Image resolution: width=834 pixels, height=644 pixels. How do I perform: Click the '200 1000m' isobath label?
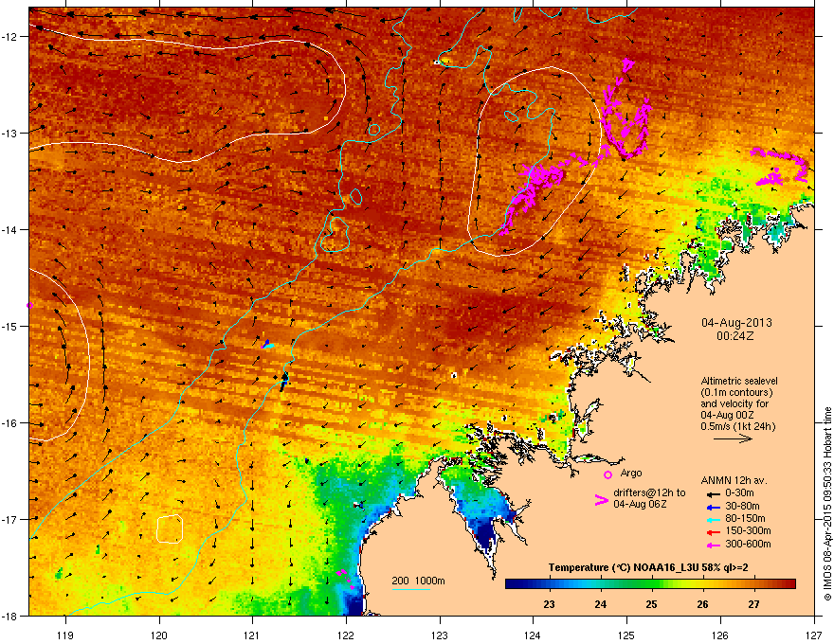tap(418, 581)
